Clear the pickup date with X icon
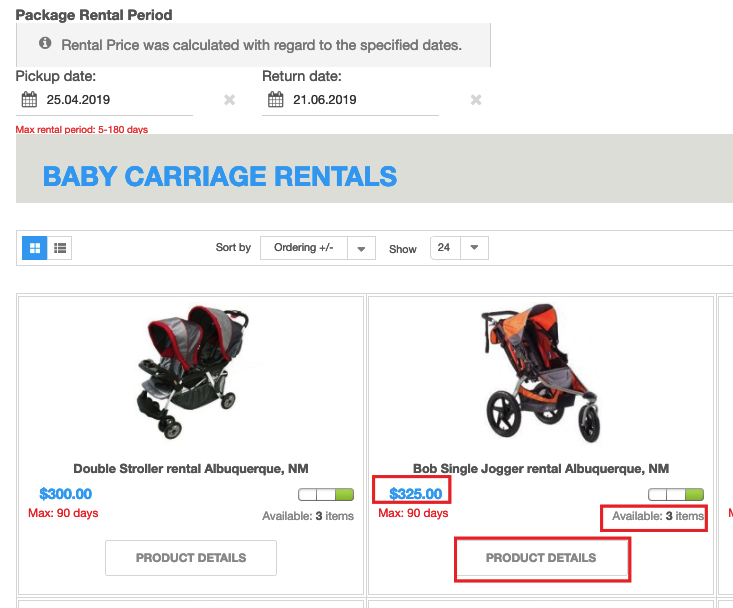 (230, 100)
